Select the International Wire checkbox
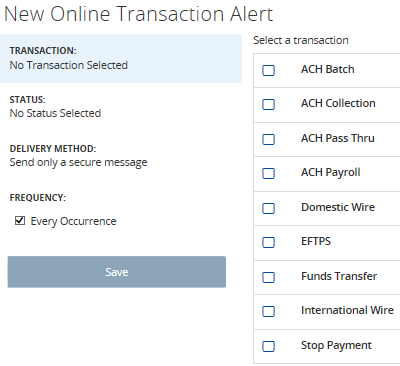 click(268, 311)
